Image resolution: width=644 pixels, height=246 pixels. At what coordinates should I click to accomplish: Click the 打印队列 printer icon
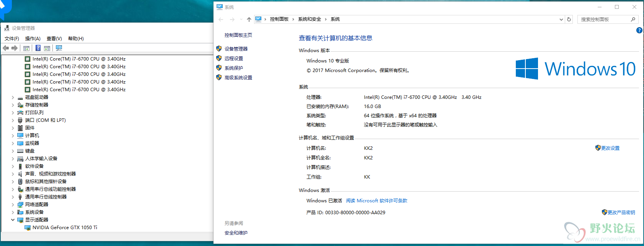coord(20,113)
